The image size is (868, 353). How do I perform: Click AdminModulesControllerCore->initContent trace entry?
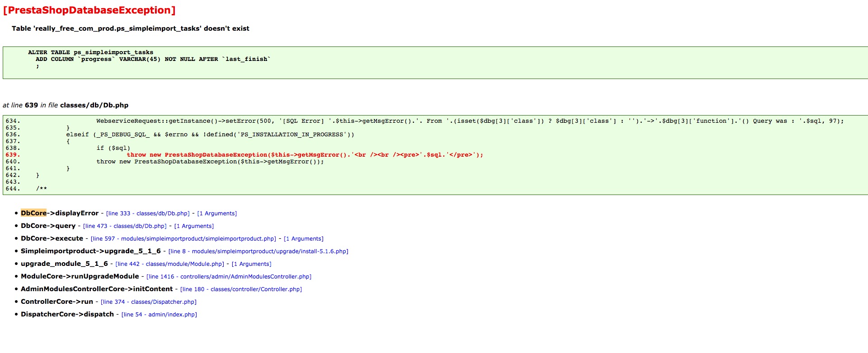[x=97, y=289]
